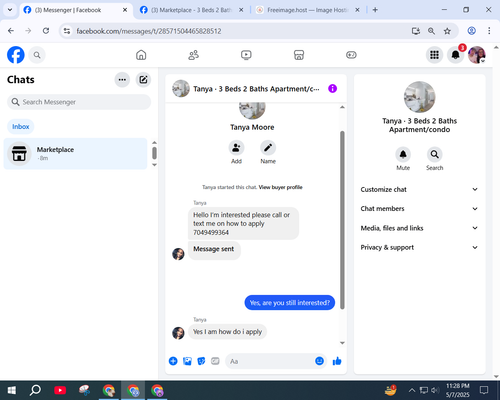Open Windows Start menu
The image size is (500, 400).
[11, 390]
